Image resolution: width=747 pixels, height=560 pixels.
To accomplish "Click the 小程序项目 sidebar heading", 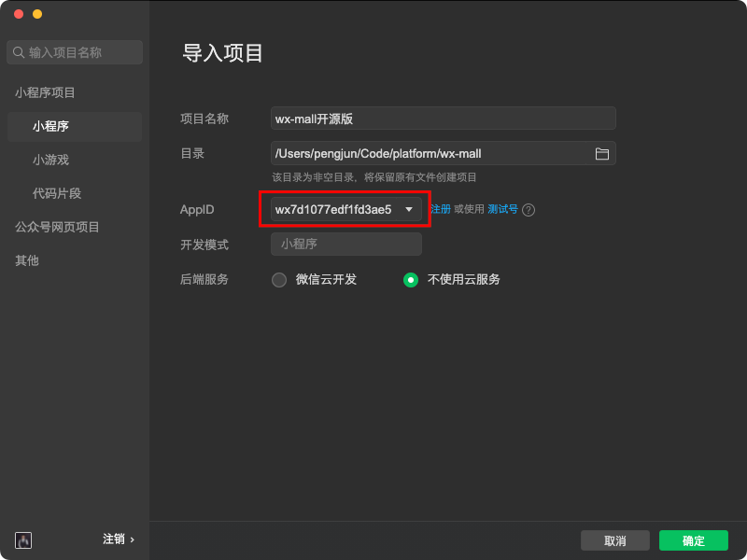I will point(45,92).
